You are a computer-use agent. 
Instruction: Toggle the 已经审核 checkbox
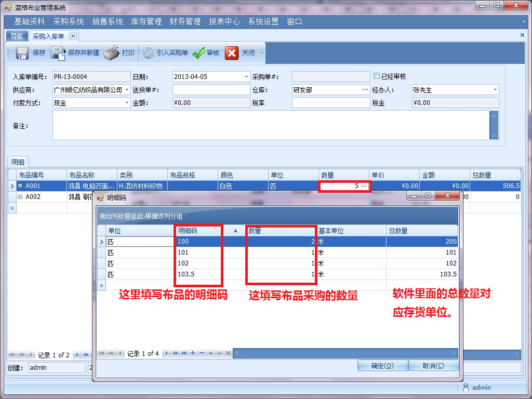click(x=377, y=76)
